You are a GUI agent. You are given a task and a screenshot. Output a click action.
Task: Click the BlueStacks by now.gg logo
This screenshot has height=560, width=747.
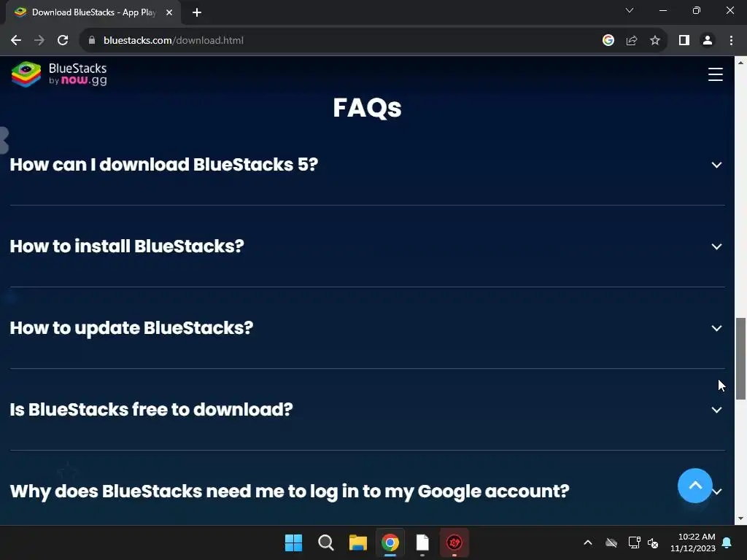point(59,74)
